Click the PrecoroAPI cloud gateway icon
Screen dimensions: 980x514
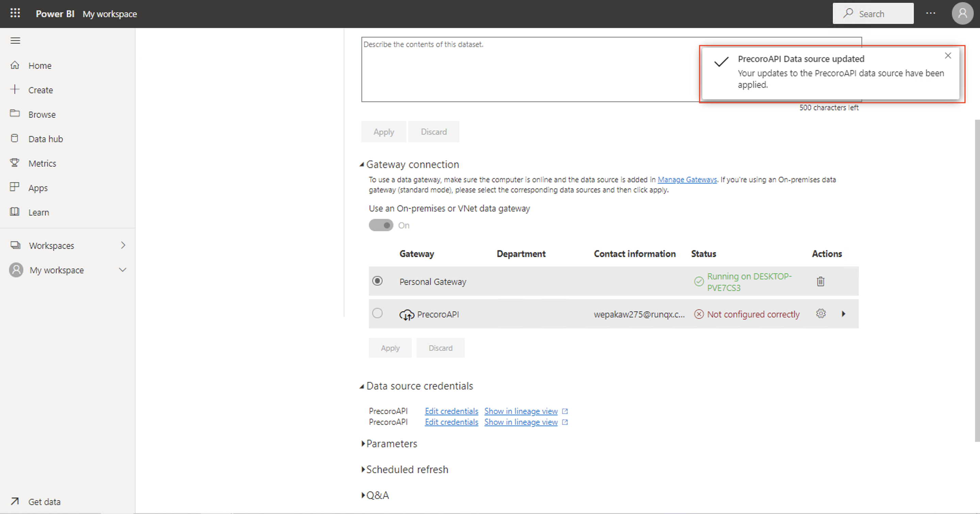pos(407,314)
